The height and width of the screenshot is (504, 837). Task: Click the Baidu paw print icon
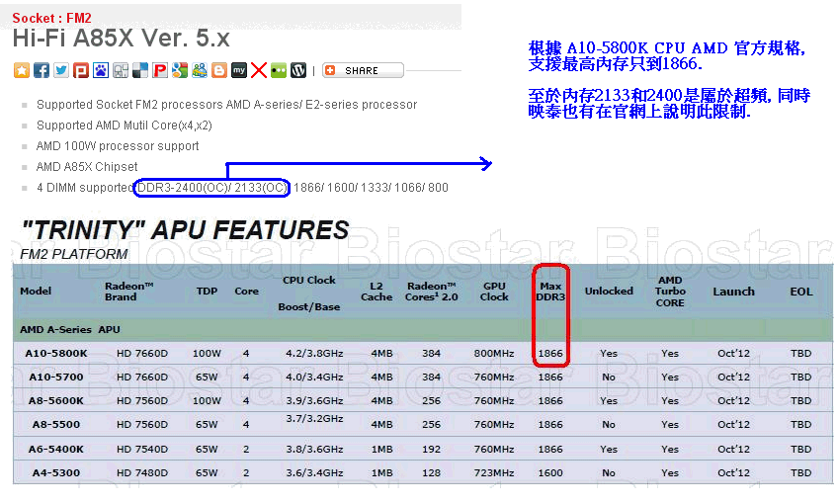point(101,70)
